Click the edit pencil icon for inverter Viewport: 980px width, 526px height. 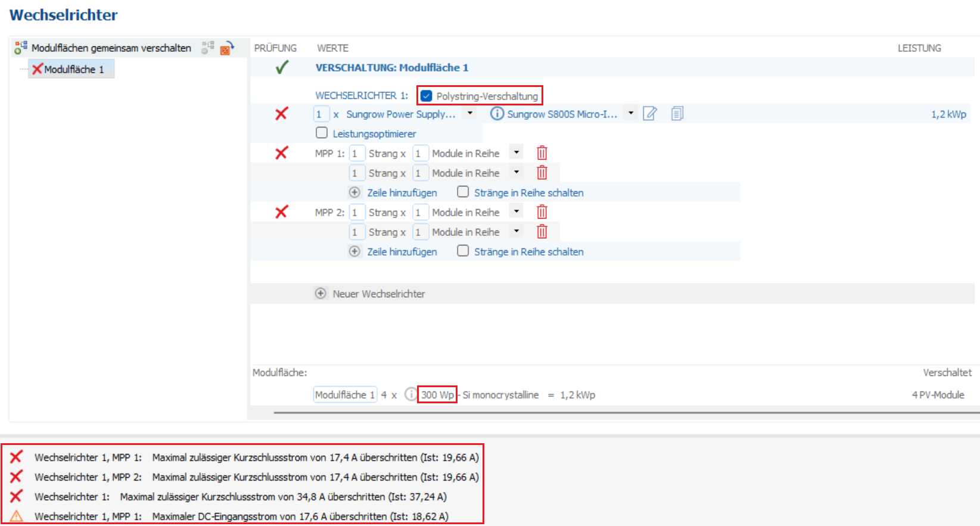pyautogui.click(x=650, y=113)
